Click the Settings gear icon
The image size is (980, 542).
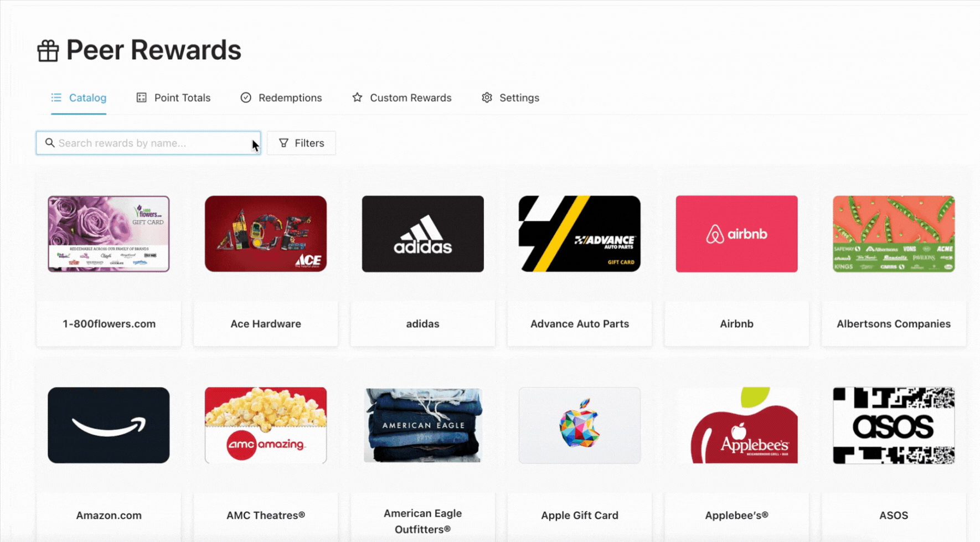pyautogui.click(x=487, y=97)
